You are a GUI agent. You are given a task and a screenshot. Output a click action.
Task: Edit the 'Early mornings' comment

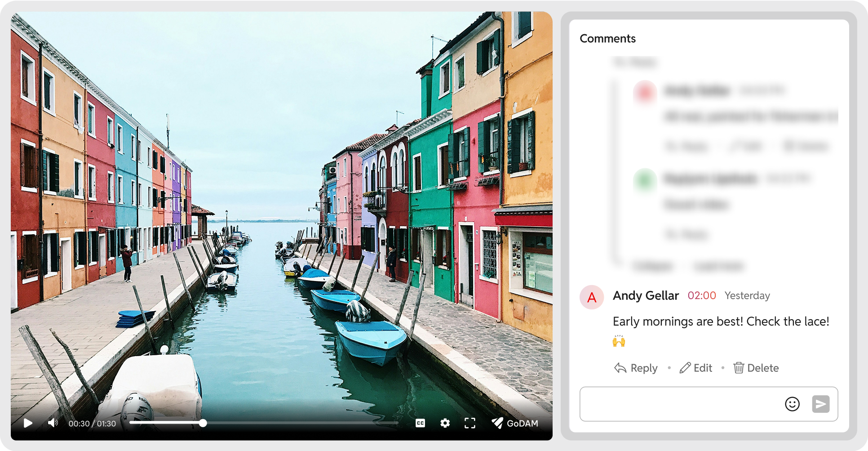[x=696, y=368]
